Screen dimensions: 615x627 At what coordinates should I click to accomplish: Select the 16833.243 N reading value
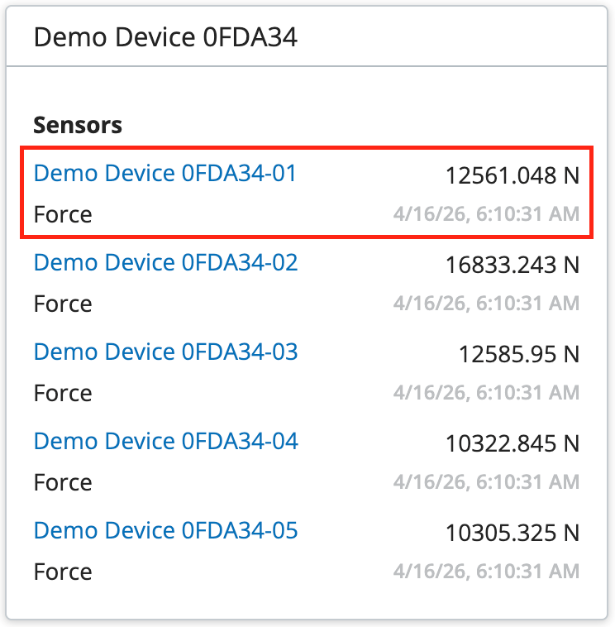512,265
